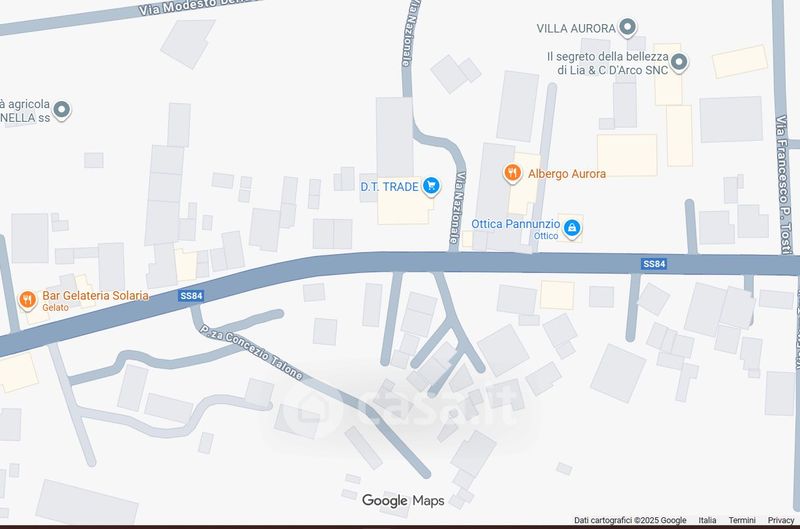
Task: Click the agricola NELLA ss location pin
Action: click(x=62, y=110)
